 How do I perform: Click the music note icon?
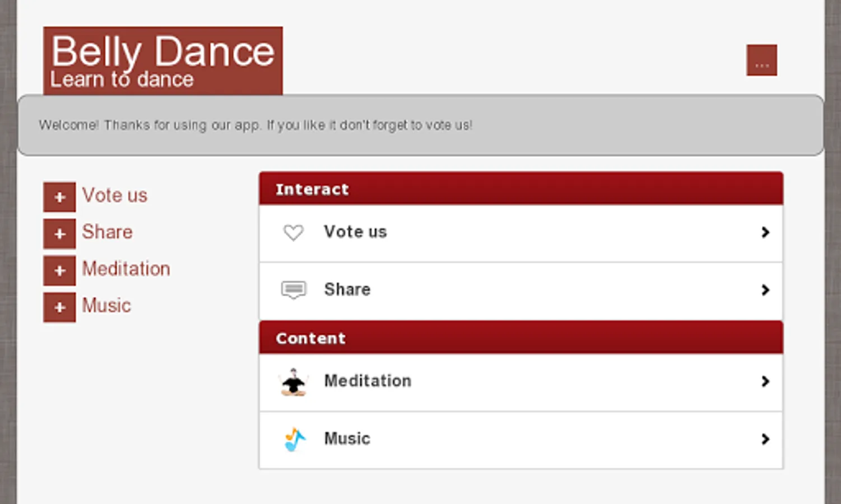point(293,439)
